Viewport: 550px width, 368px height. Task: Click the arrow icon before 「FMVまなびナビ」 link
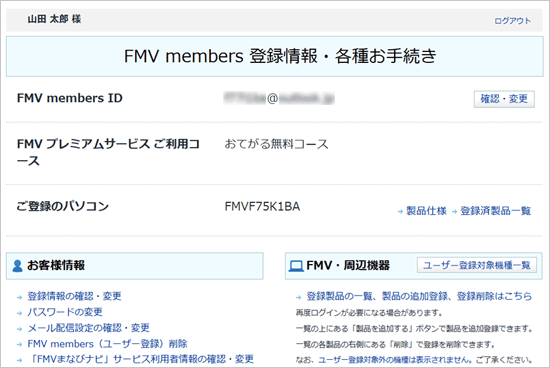(x=19, y=360)
